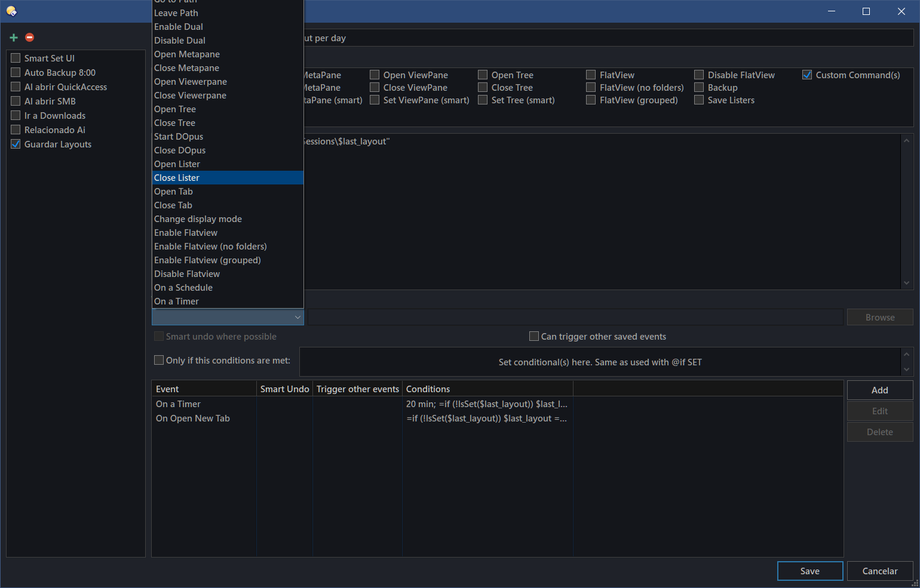Select Open Metapane from dropdown list
This screenshot has height=588, width=920.
click(228, 54)
